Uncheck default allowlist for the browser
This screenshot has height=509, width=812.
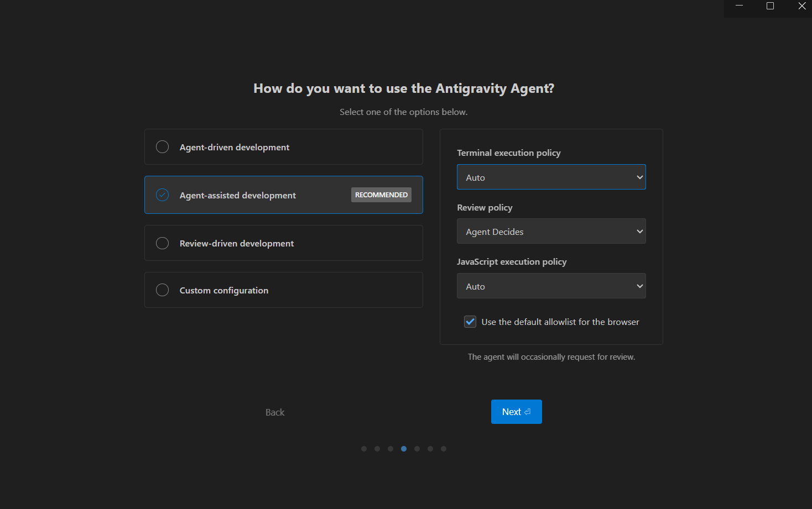(x=470, y=322)
